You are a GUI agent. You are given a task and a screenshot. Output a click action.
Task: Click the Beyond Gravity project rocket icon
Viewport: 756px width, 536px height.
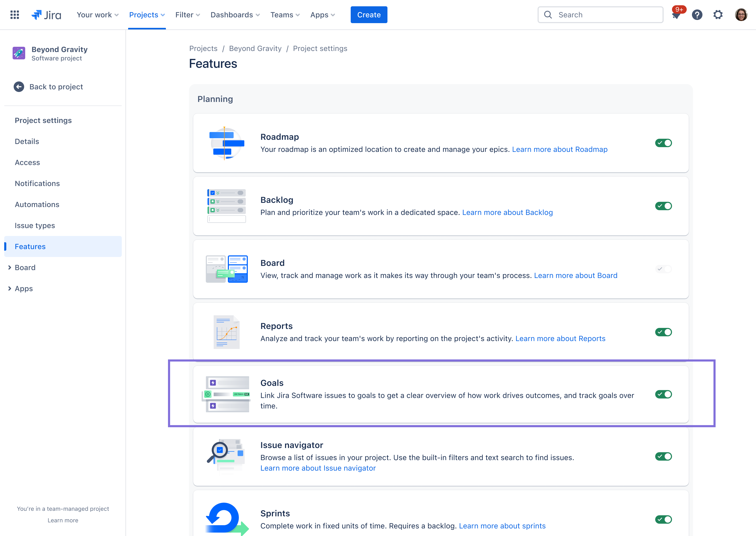19,53
